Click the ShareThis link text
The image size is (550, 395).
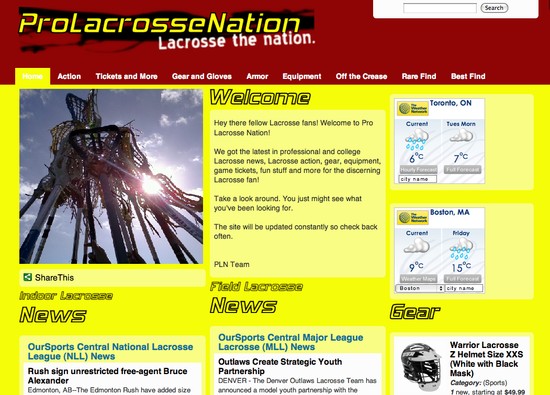[54, 277]
